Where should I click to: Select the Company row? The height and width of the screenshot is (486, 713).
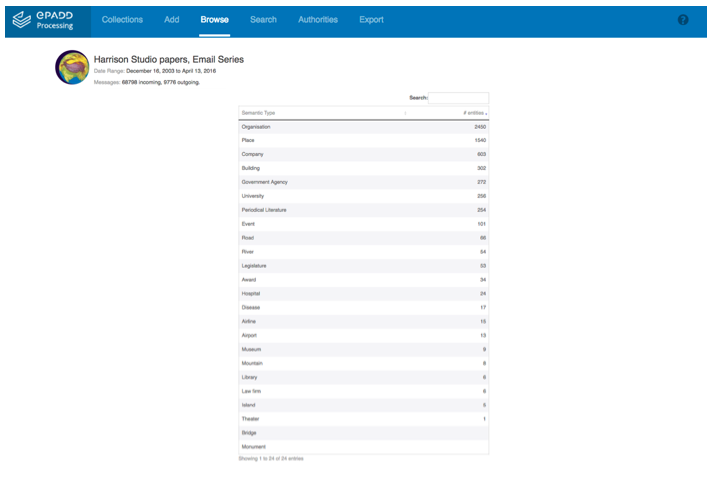[364, 155]
